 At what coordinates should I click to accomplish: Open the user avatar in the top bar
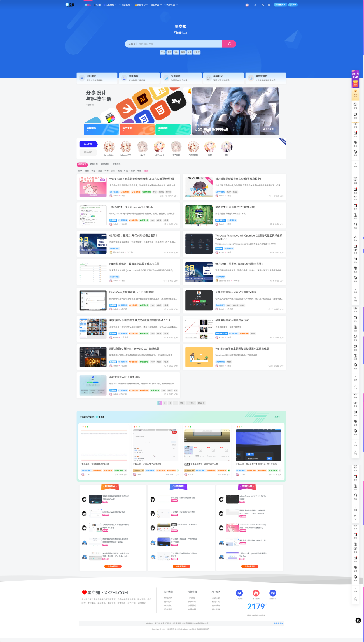[247, 5]
